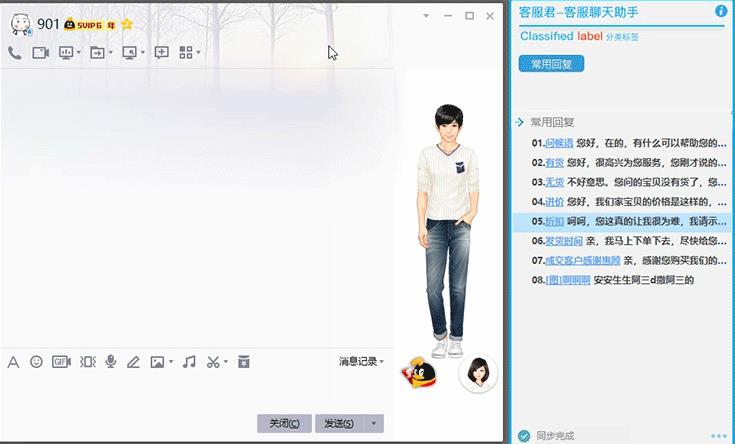Open the apps grid icon in chat toolbar

tap(186, 53)
